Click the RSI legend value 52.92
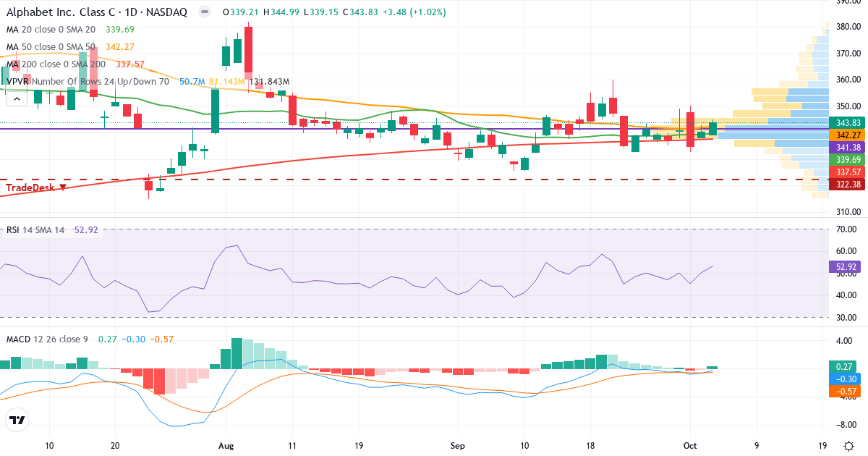This screenshot has width=868, height=456. coord(85,230)
